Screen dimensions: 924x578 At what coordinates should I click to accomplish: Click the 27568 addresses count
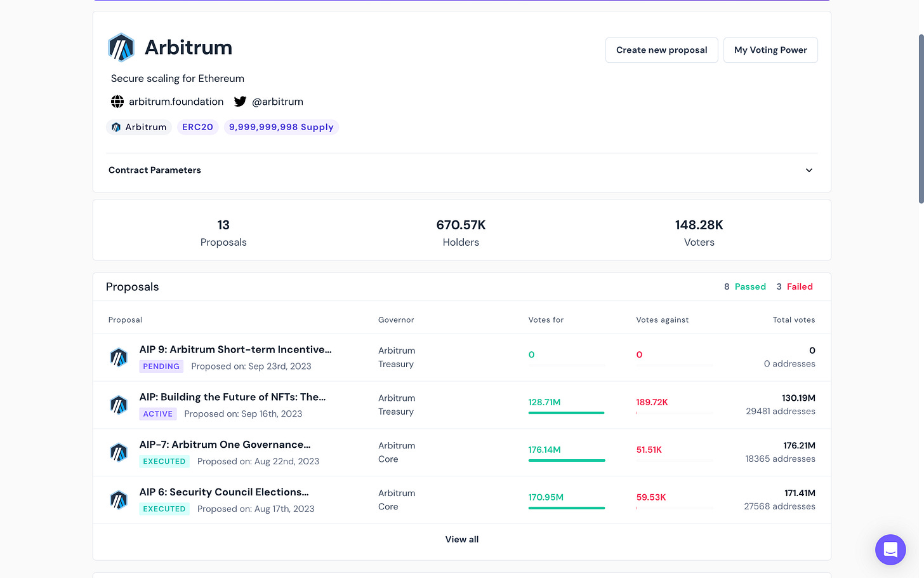tap(779, 507)
